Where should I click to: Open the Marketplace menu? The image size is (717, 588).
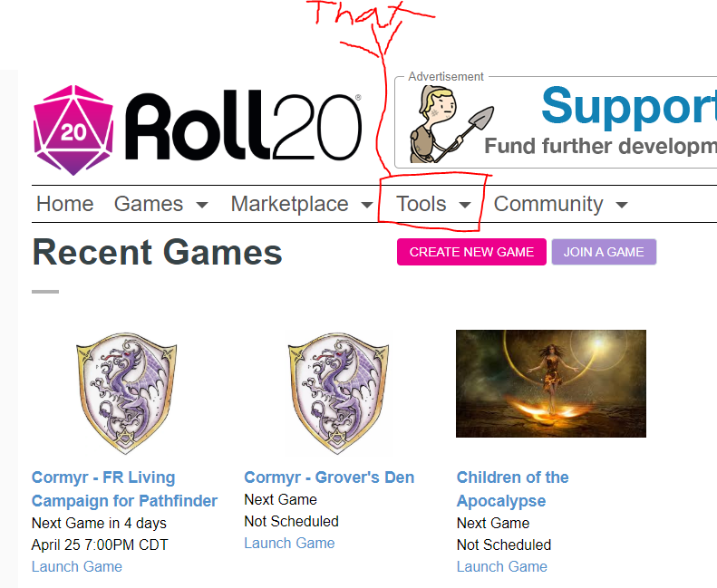coord(289,204)
